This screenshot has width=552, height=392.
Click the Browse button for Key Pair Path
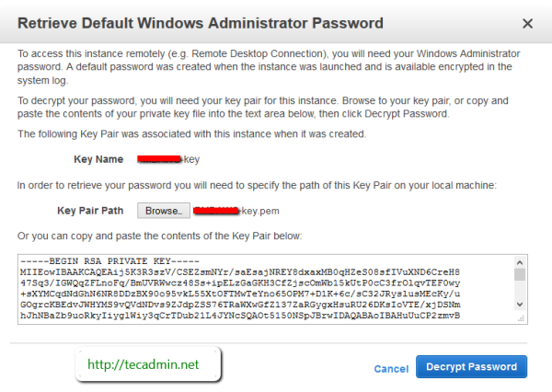(x=163, y=211)
